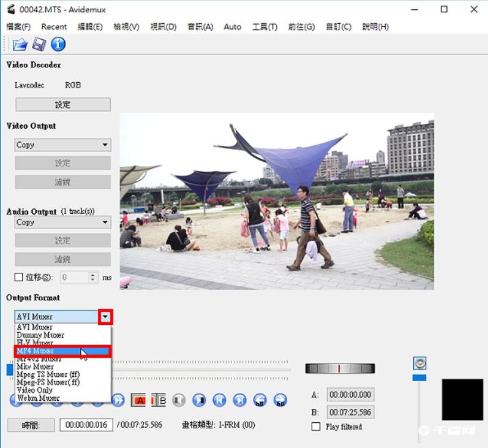
Task: Click the audio shift spinner arrows
Action: click(x=92, y=277)
